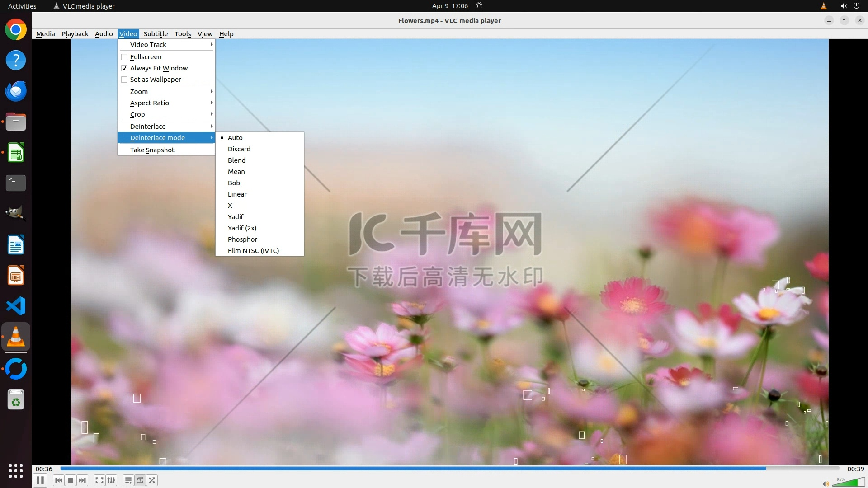Open the Subtitle menu
Viewport: 868px width, 488px height.
[156, 34]
